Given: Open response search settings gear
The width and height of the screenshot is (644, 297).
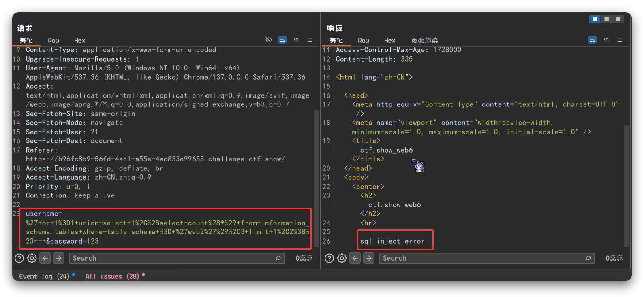Looking at the screenshot, I should [342, 258].
